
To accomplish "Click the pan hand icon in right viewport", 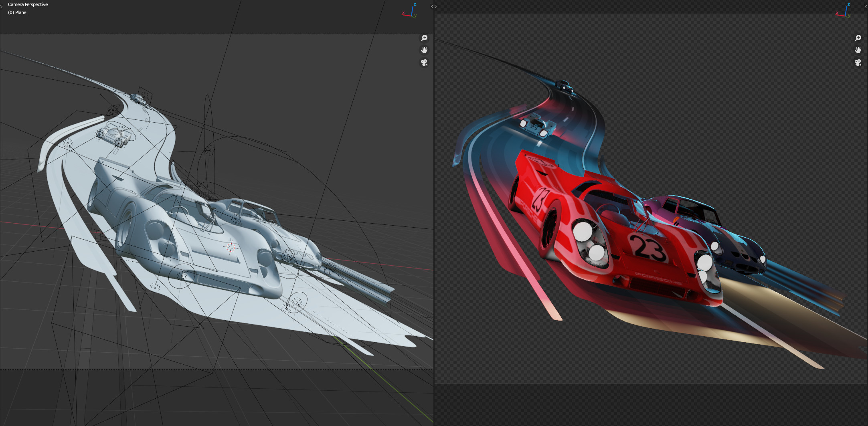I will [858, 50].
